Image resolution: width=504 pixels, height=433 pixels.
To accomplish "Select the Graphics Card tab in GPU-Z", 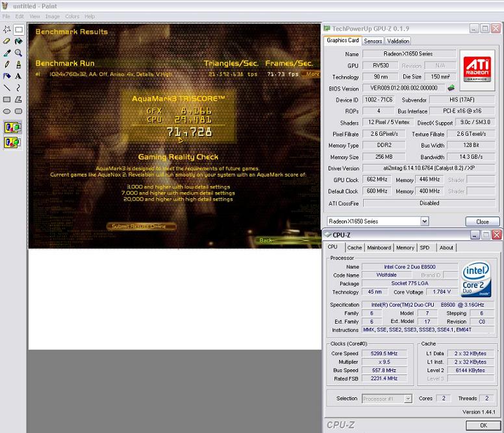I will click(x=343, y=40).
